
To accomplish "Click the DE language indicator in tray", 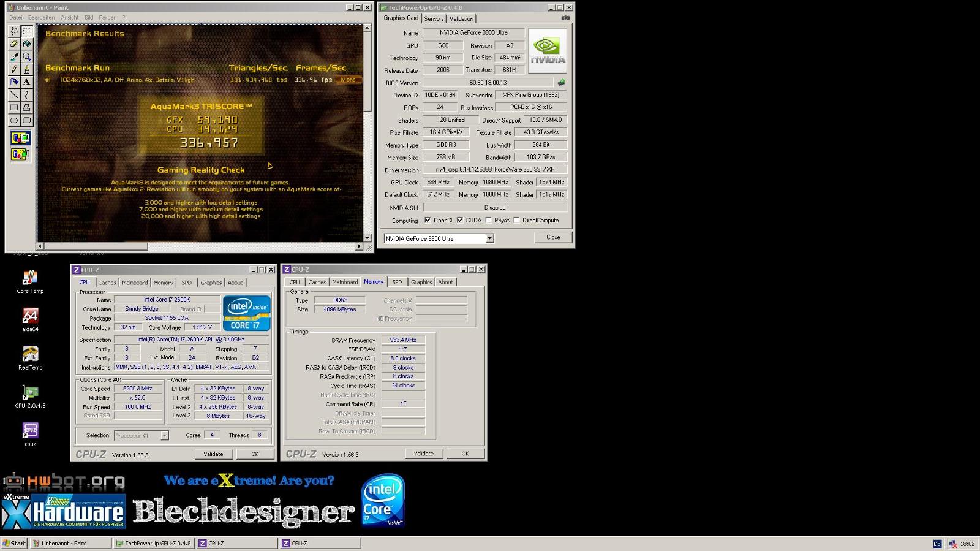I will (x=937, y=544).
